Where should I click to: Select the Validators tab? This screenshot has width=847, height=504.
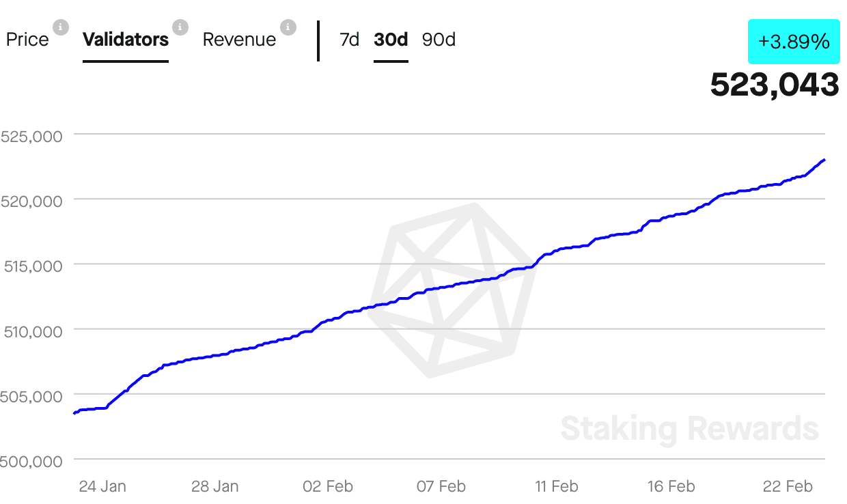[x=126, y=40]
